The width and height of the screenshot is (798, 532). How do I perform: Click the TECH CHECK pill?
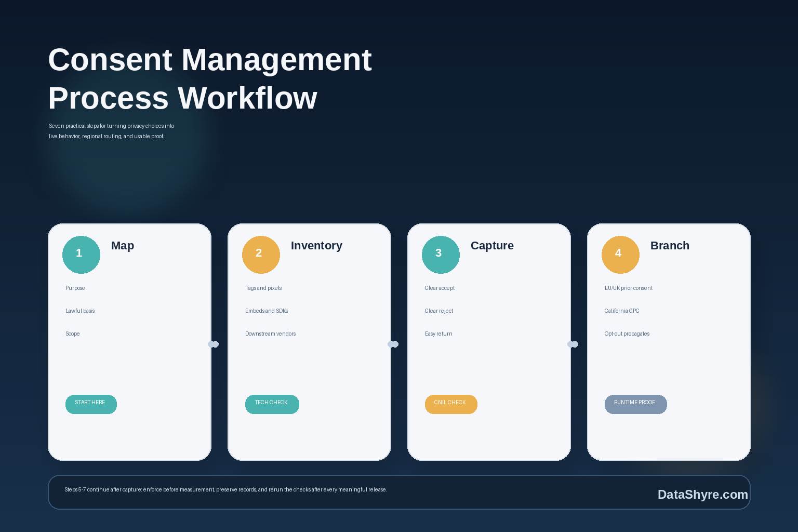tap(272, 404)
